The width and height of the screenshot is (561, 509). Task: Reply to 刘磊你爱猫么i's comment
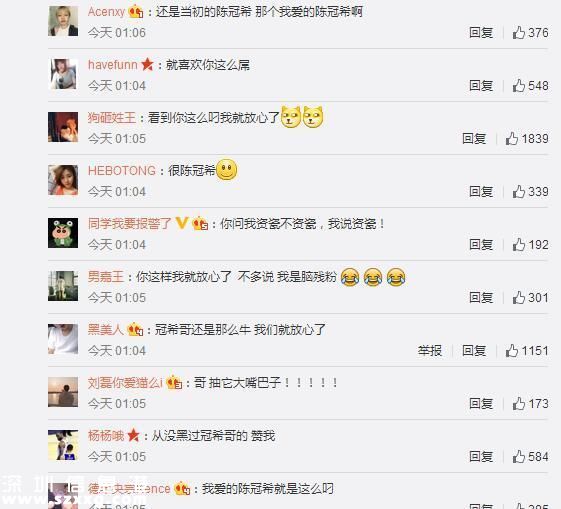[x=481, y=403]
